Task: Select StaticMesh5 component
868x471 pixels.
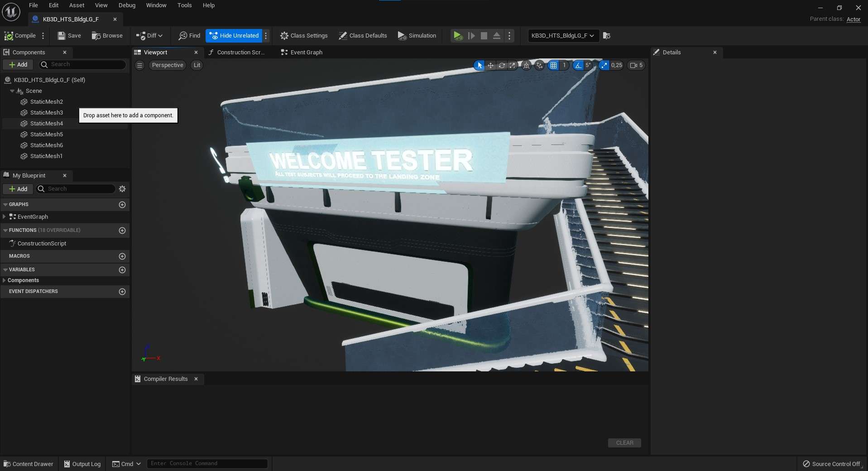Action: click(x=47, y=135)
